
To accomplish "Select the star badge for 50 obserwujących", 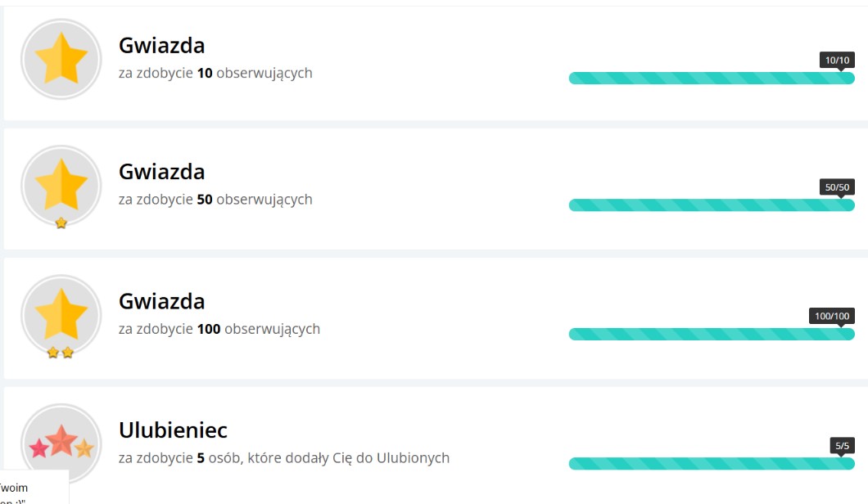I will click(x=61, y=184).
